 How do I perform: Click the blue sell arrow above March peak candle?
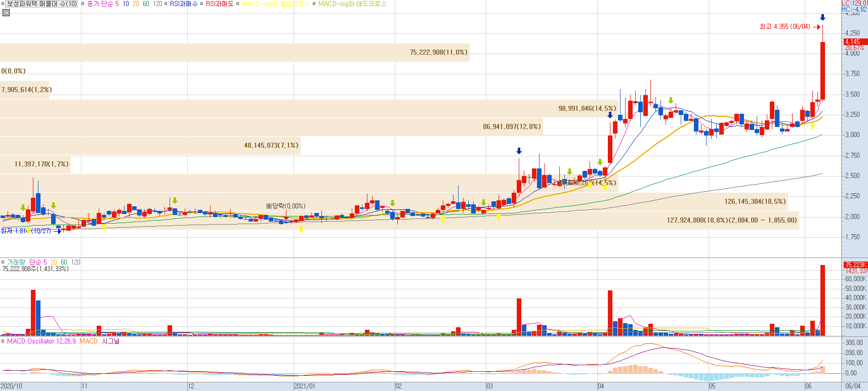(519, 151)
